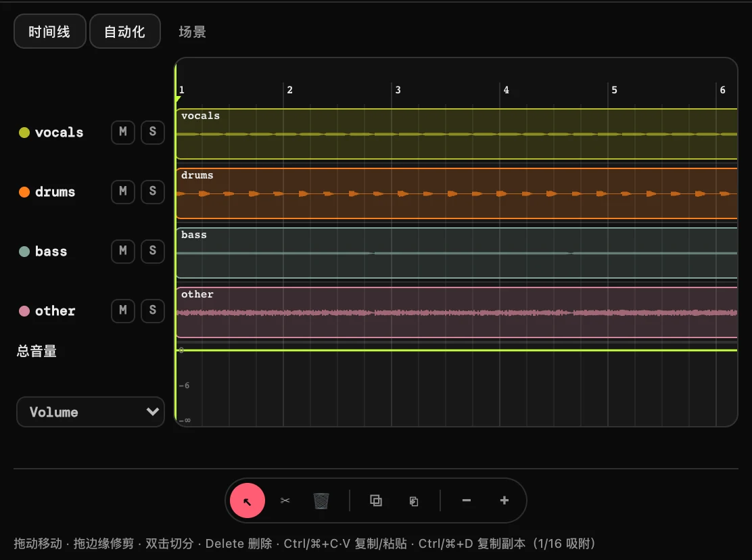Click the yellow vocals color dot

[x=24, y=133]
